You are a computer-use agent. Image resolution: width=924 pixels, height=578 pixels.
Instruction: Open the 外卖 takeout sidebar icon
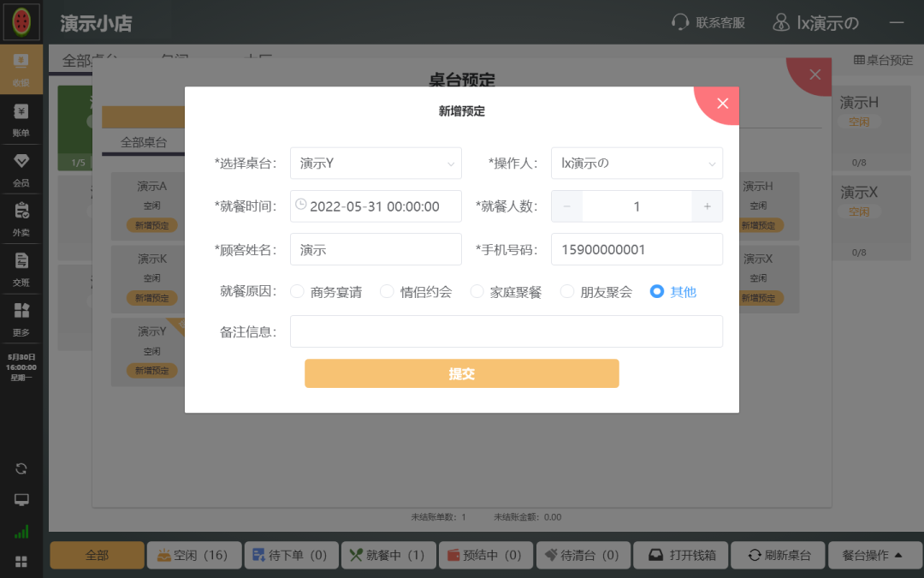[x=21, y=219]
